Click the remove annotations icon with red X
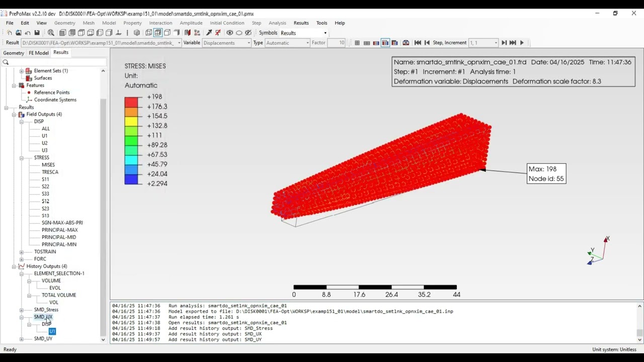Screen dimensions: 644x362 [x=218, y=33]
